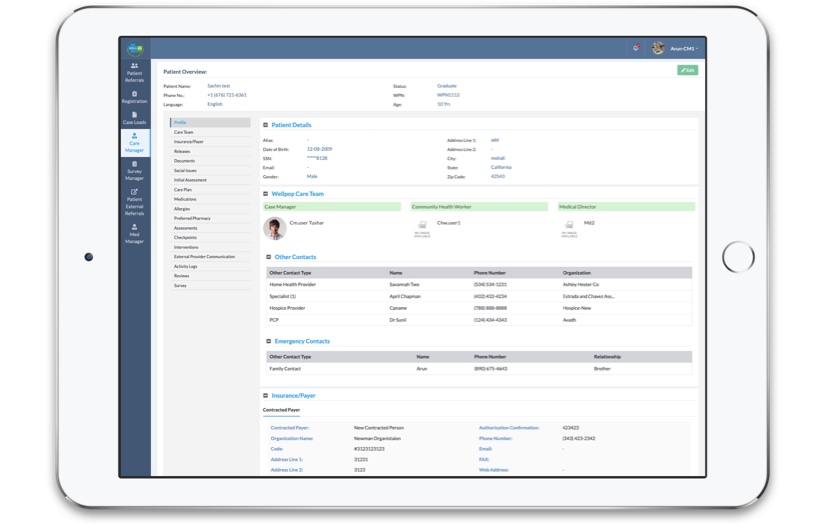Click the date of birth 12-08-2009
This screenshot has height=525, width=825.
(x=319, y=149)
